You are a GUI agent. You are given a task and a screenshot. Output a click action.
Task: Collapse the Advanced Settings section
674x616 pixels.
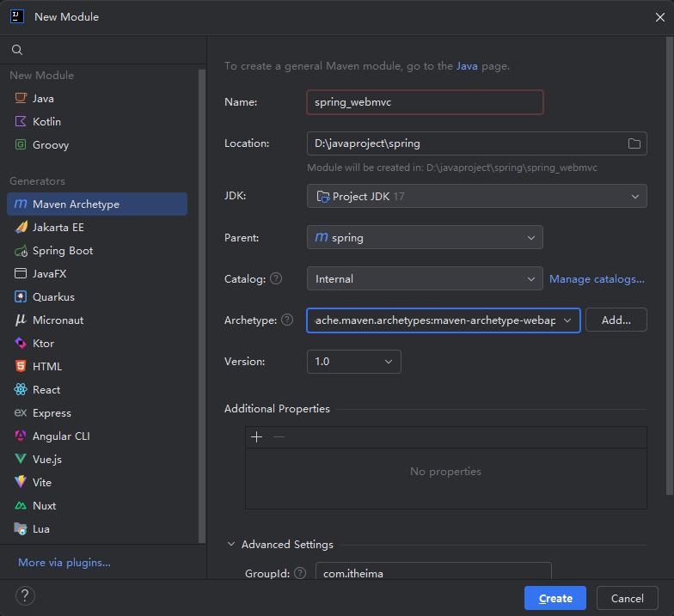tap(230, 545)
